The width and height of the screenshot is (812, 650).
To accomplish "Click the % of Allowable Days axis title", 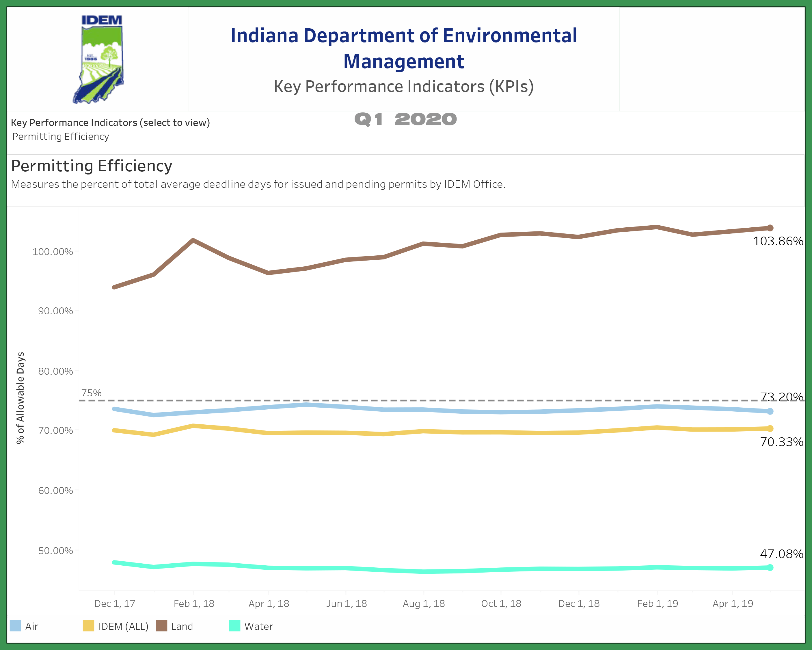I will 20,398.
